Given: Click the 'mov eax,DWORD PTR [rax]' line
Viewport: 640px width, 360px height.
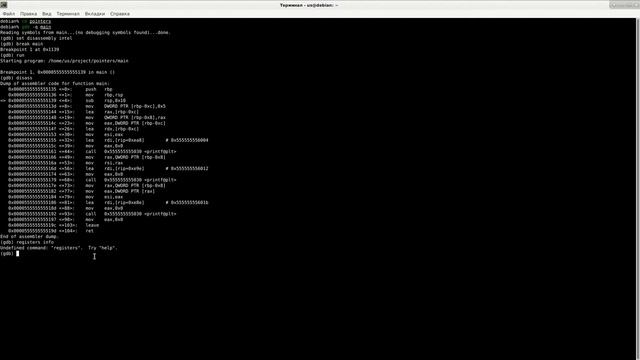Looking at the screenshot, I should point(82,191).
